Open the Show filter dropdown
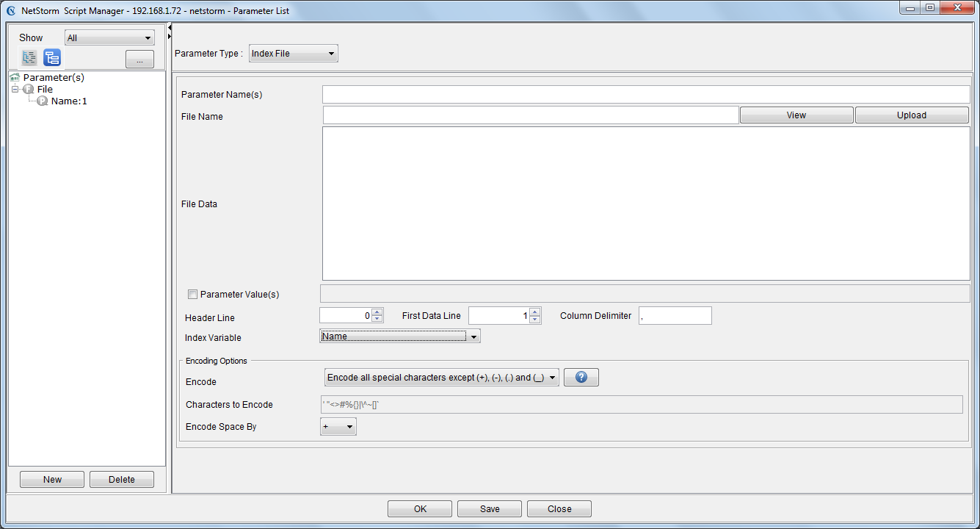This screenshot has height=529, width=980. click(x=109, y=37)
